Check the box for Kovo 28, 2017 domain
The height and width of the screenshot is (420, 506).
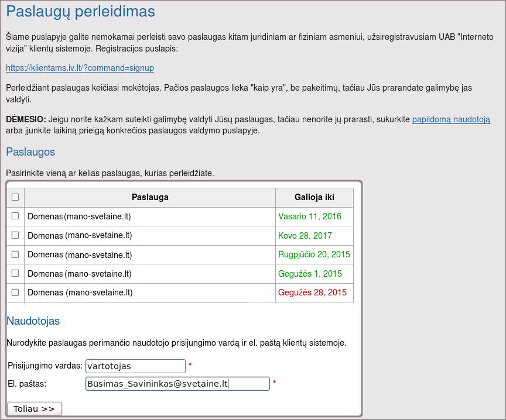tap(15, 235)
